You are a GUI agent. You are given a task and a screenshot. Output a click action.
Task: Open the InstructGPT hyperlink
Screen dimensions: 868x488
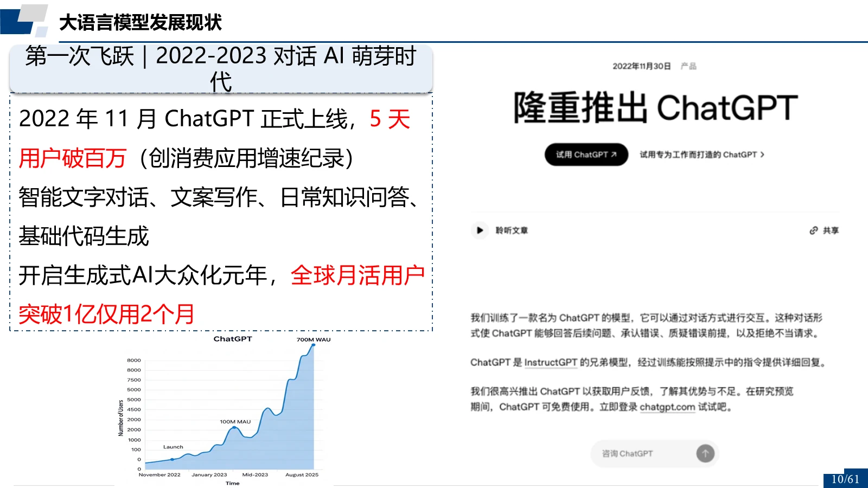click(551, 362)
